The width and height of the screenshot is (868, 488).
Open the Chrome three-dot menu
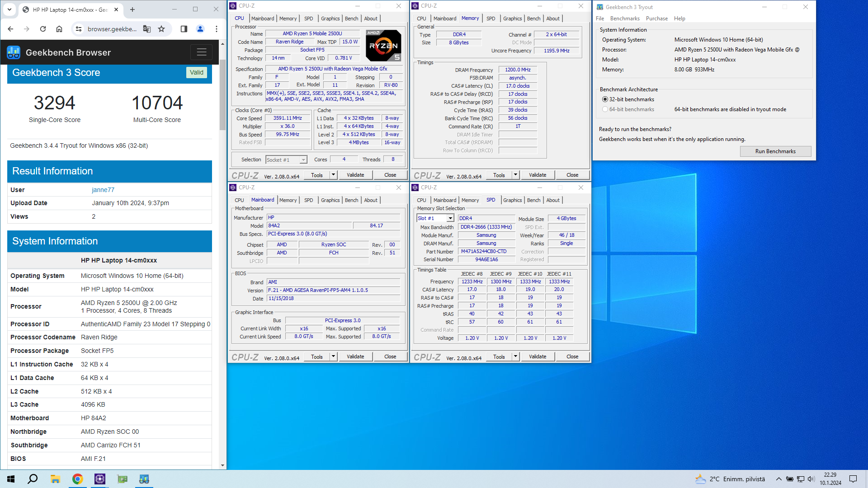click(217, 29)
